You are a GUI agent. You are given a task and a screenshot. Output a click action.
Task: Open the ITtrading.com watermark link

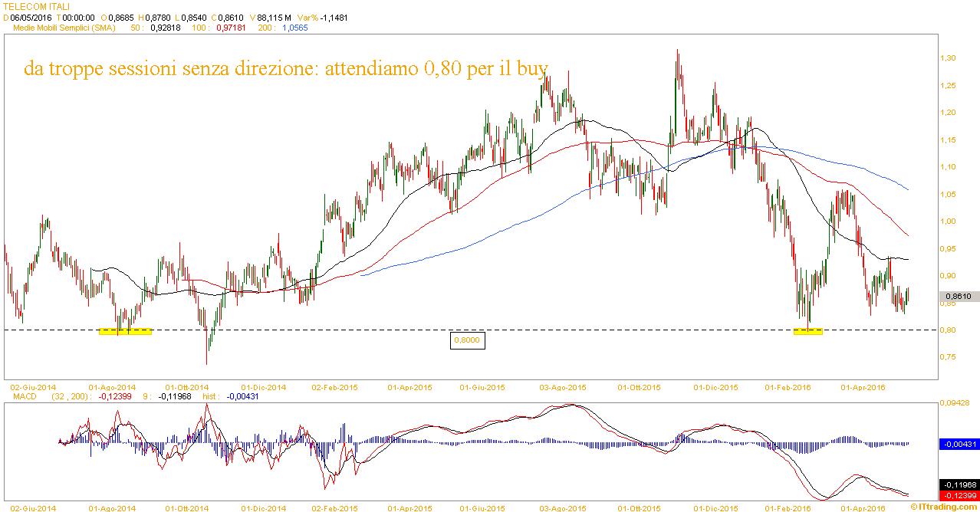click(x=945, y=507)
